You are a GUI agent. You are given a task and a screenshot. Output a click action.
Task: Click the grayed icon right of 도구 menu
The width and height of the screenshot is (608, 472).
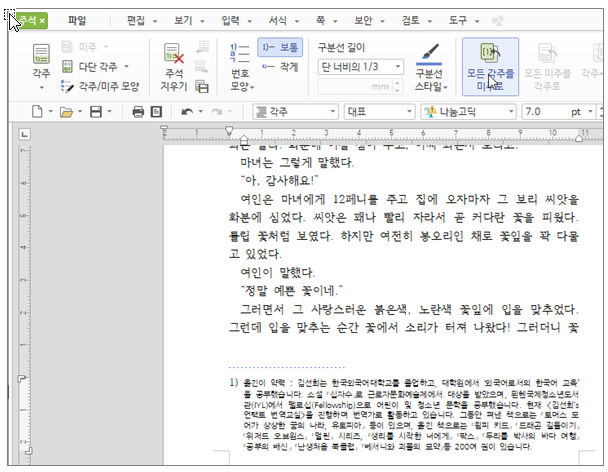497,20
